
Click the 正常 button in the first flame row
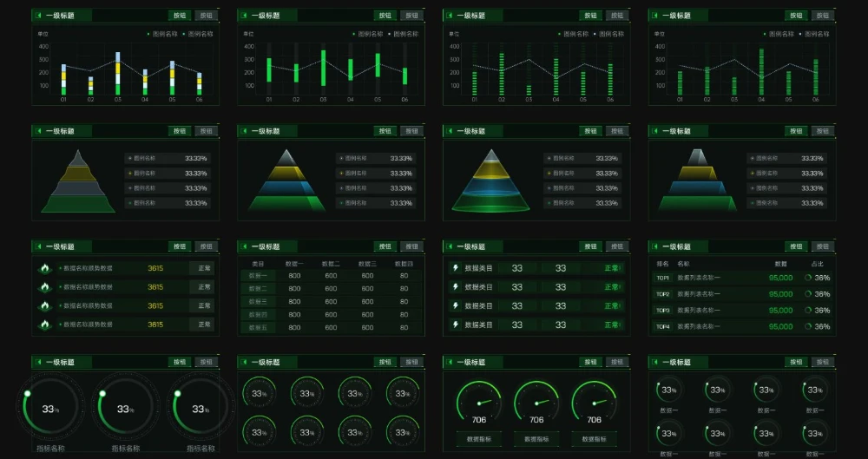[204, 268]
